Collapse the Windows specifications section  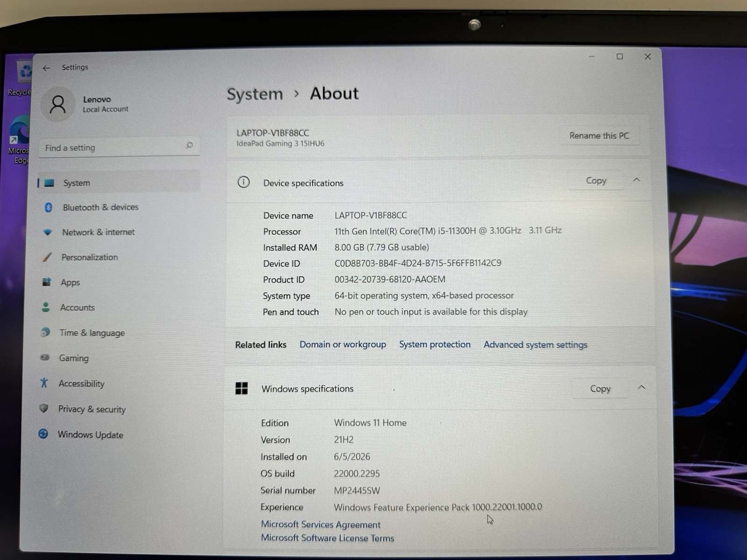tap(641, 387)
